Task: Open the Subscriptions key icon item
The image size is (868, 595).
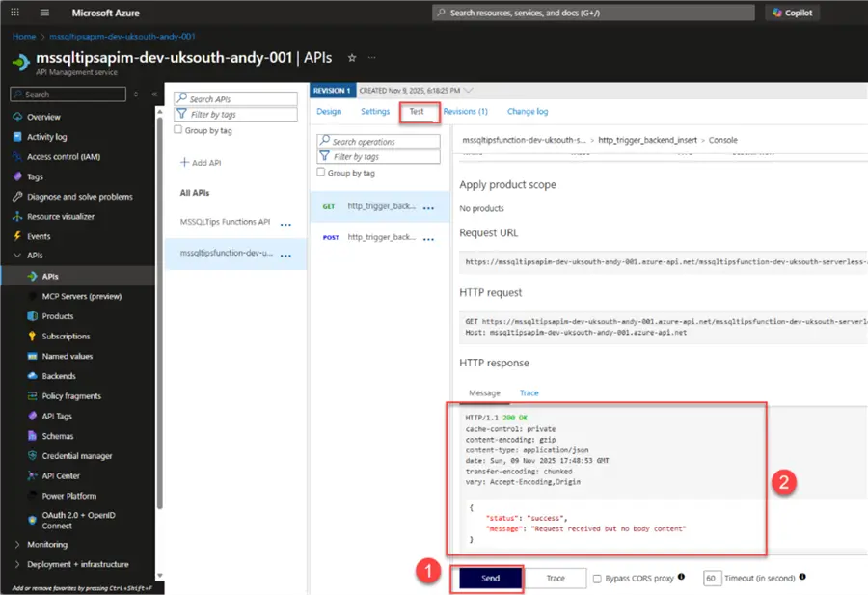Action: pos(32,336)
